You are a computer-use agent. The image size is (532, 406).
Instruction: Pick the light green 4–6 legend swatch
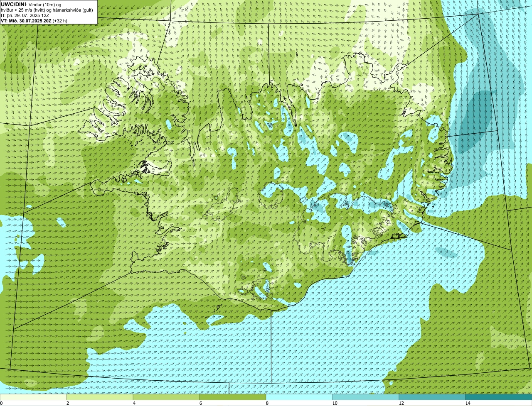(166, 397)
